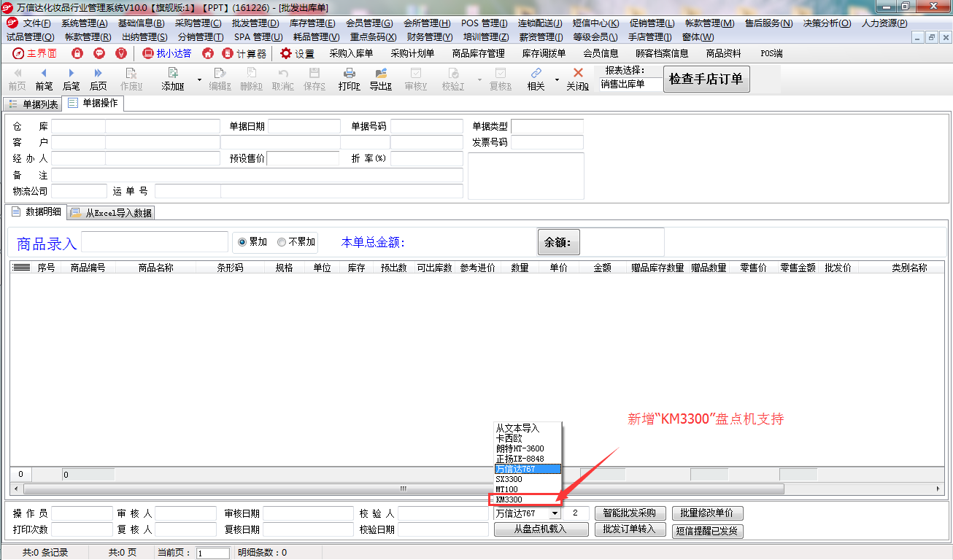Viewport: 953px width, 560px height.
Task: Choose SX3300 in the device list
Action: tap(528, 479)
